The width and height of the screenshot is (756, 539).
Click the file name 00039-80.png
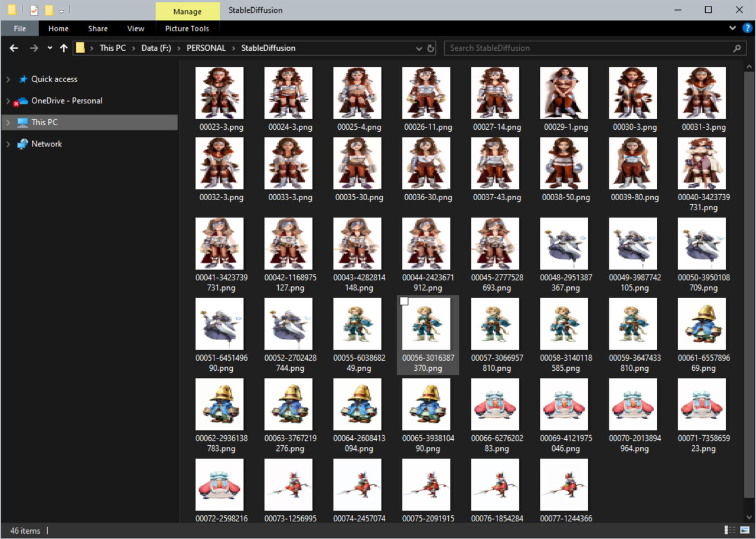click(x=635, y=197)
